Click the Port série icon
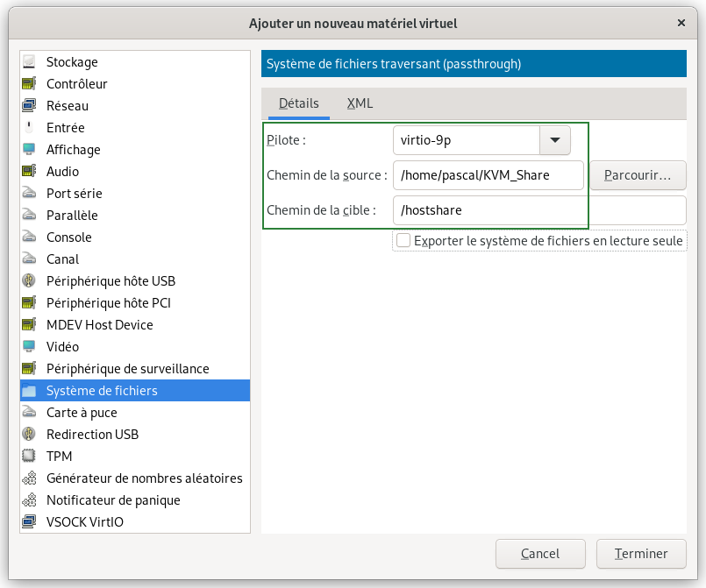706x588 pixels. (x=29, y=194)
